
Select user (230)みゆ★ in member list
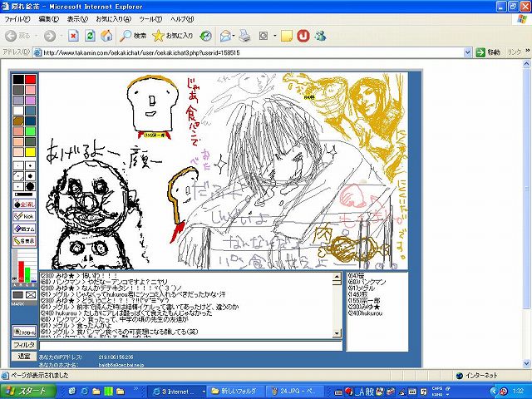pos(364,307)
